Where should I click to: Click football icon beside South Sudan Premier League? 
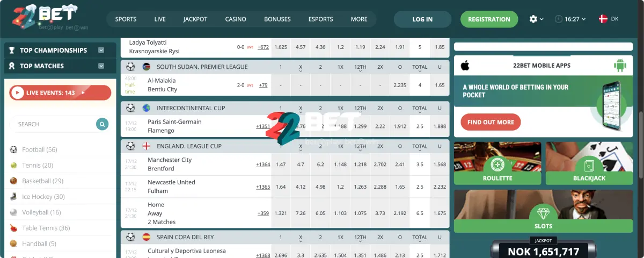coord(130,67)
